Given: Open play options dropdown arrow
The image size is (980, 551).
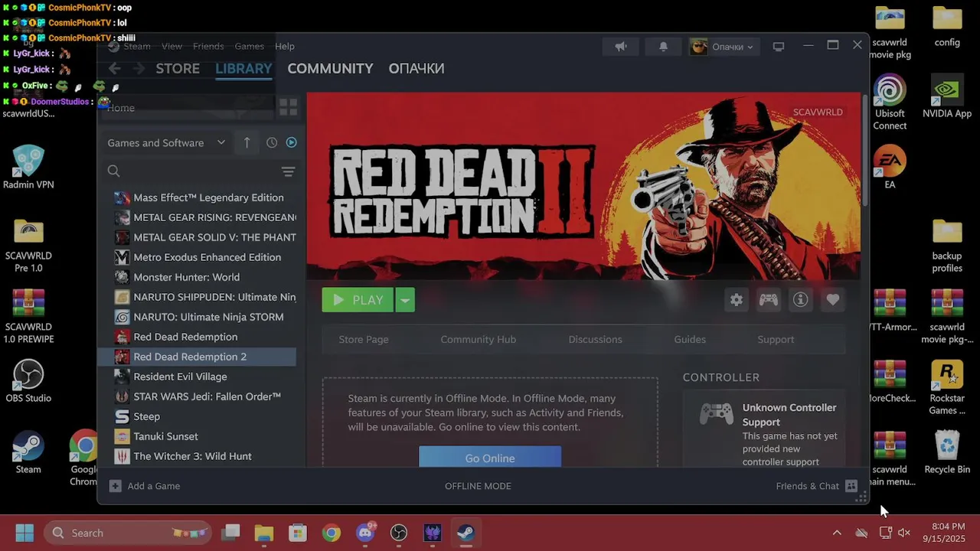Looking at the screenshot, I should (x=405, y=300).
